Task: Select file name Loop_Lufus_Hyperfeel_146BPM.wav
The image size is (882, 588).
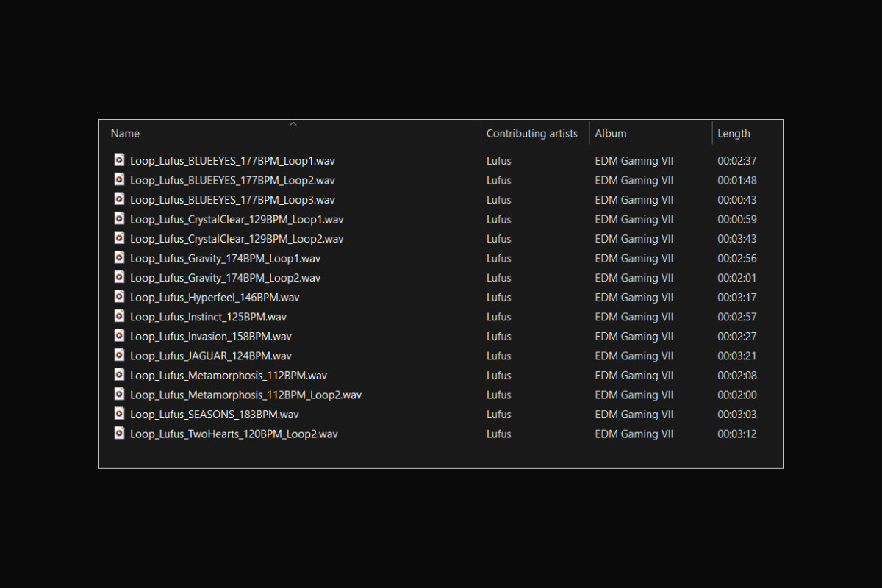Action: 215,298
